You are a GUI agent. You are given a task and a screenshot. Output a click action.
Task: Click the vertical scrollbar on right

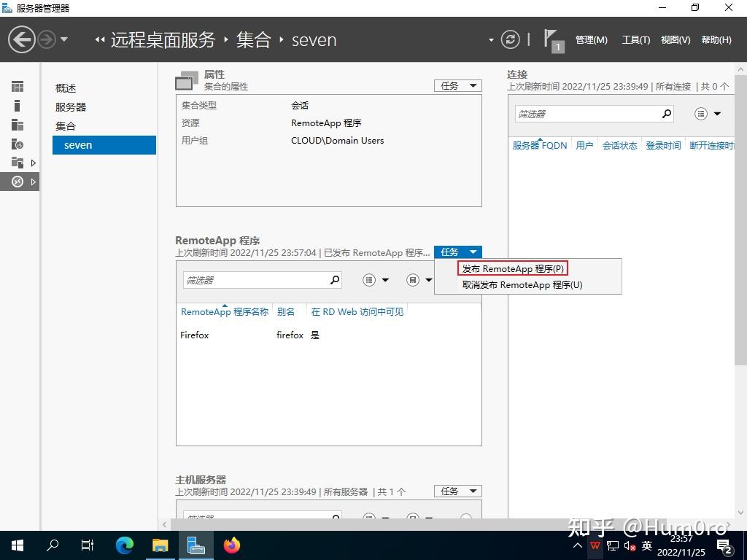coord(741,219)
